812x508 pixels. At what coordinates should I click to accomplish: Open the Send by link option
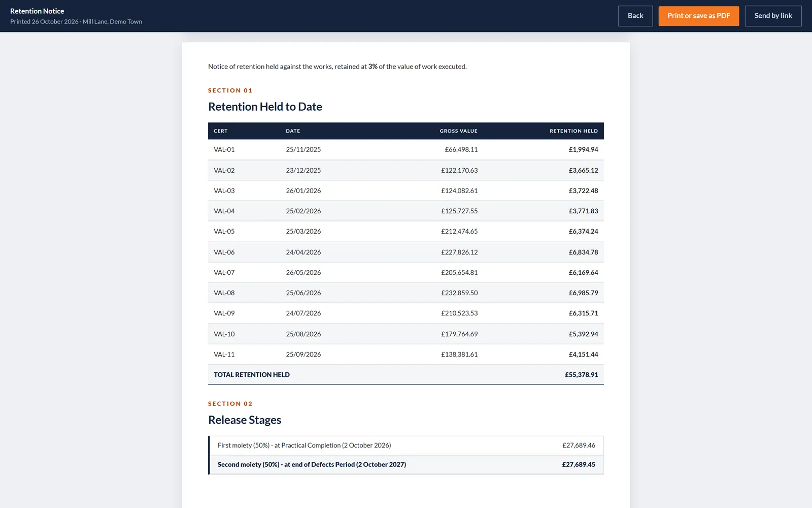pos(773,16)
